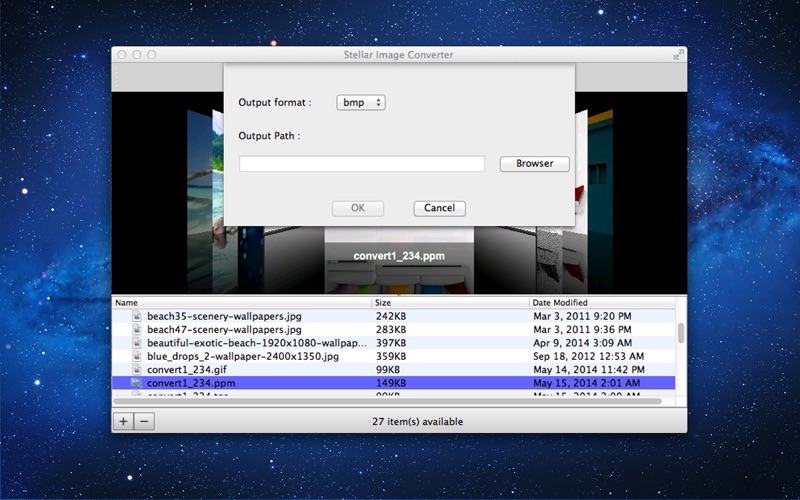Open the Output format bmp dropdown

(x=361, y=103)
